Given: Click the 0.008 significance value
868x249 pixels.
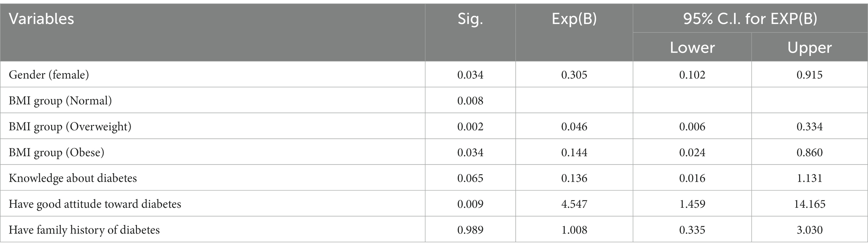Looking at the screenshot, I should [470, 101].
